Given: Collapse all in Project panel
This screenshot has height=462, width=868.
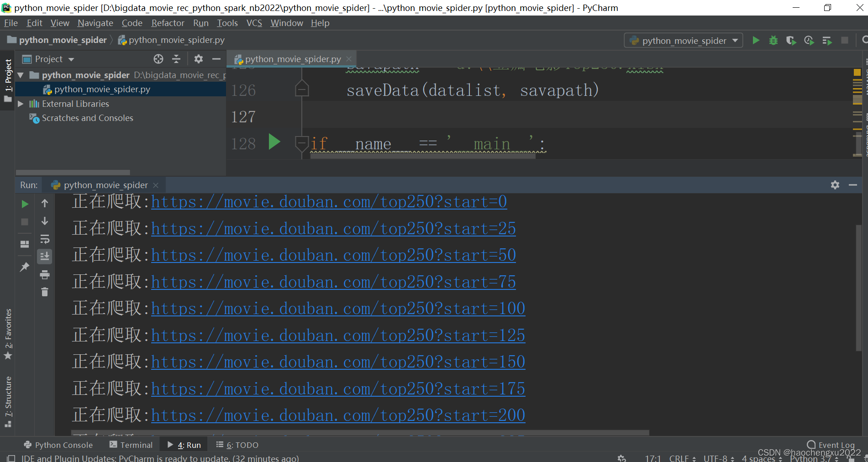Looking at the screenshot, I should coord(176,59).
